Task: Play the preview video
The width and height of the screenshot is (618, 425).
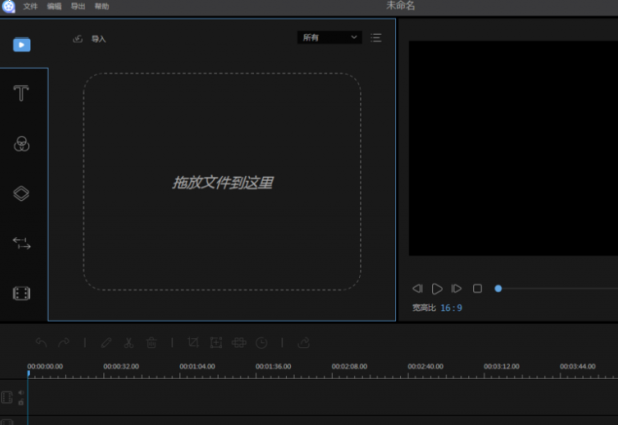Action: pos(437,289)
